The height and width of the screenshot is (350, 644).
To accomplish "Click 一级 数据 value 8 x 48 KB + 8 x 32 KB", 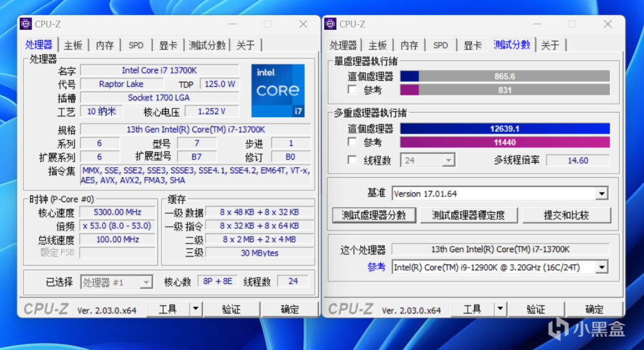I will coord(259,212).
